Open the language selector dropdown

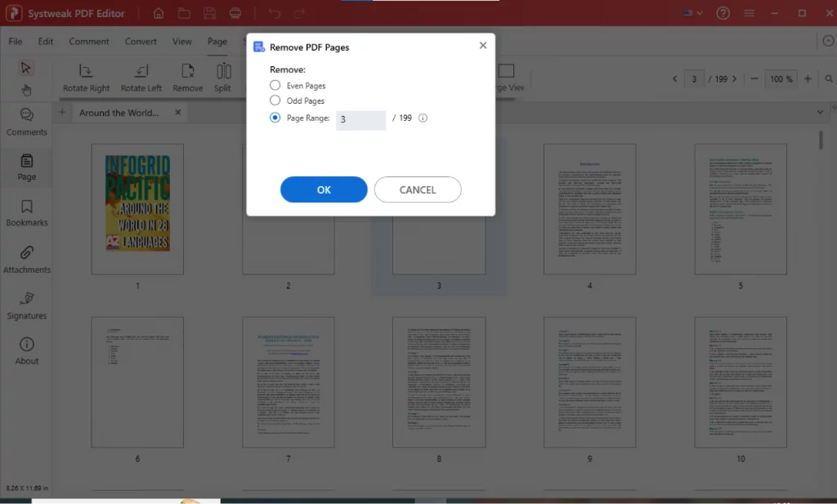691,13
